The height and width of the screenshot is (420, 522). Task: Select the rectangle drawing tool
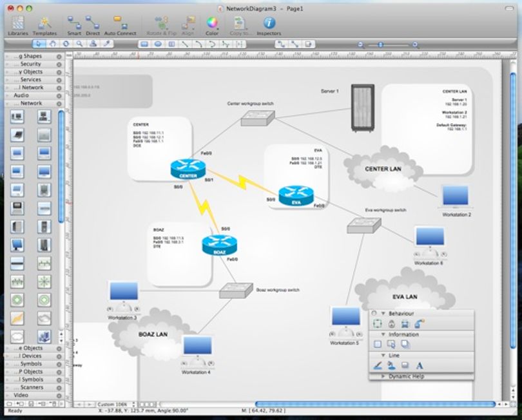(144, 44)
